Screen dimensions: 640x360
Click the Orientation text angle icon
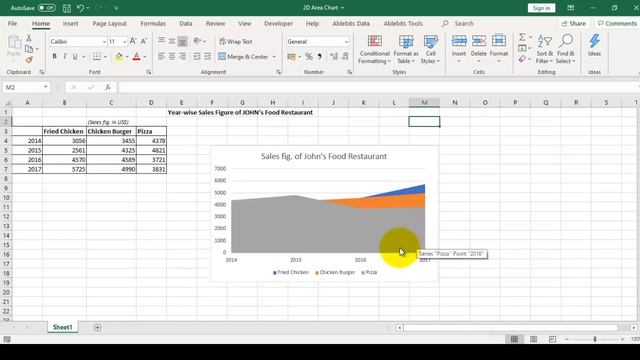pyautogui.click(x=198, y=41)
